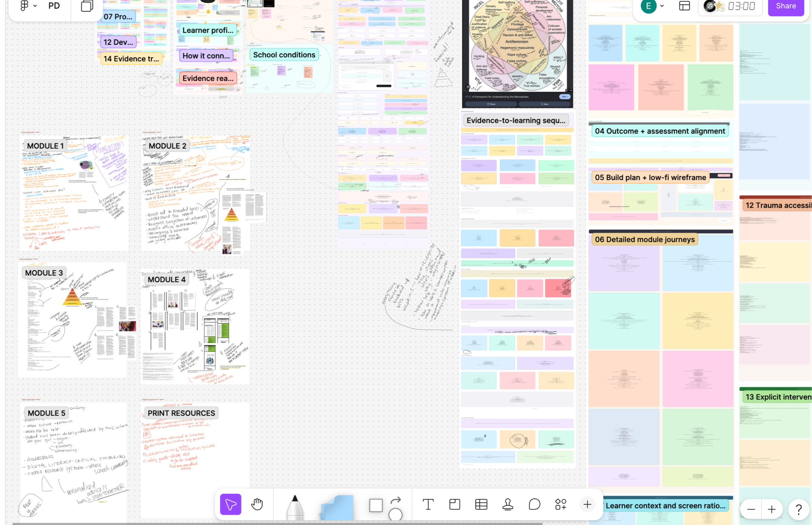Select the MODULE 4 section label

point(166,280)
